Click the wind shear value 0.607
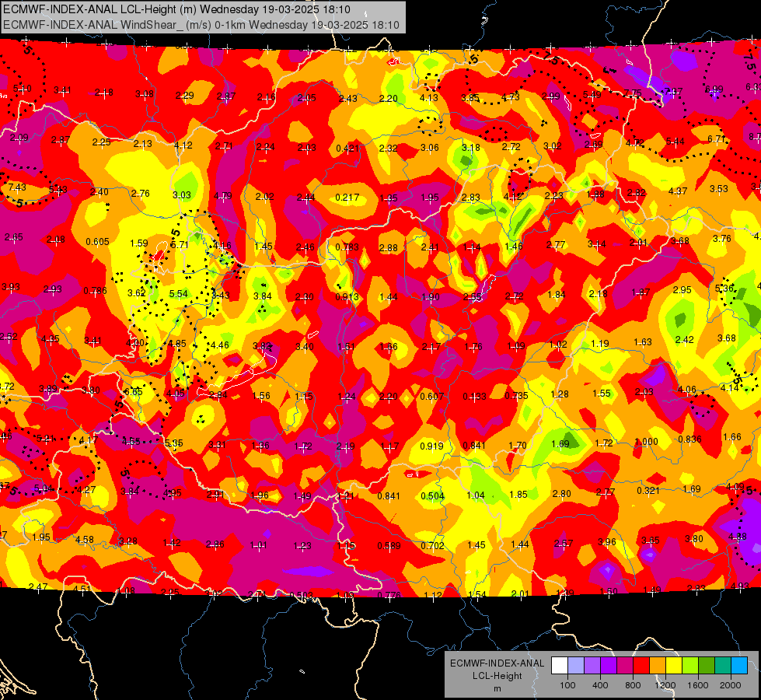 432,396
